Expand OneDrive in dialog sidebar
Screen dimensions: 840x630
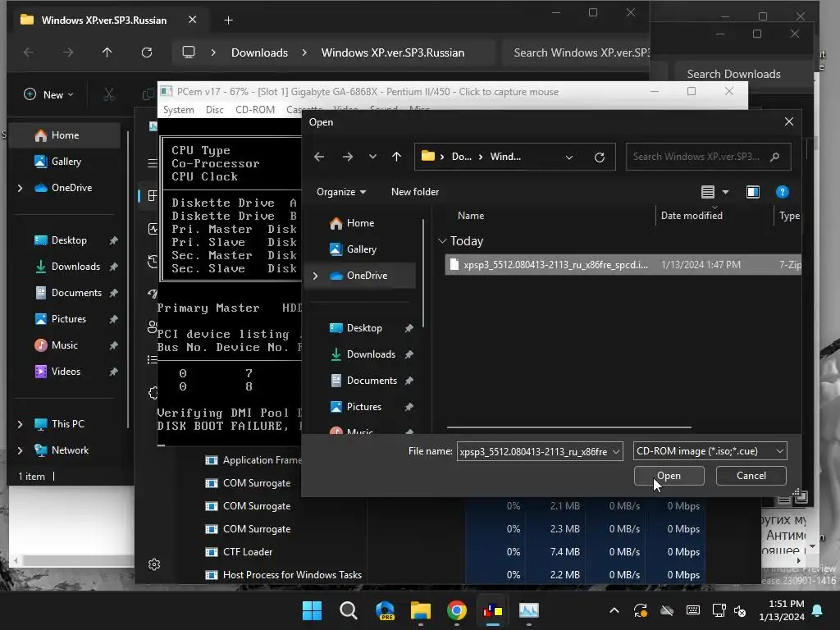tap(316, 276)
